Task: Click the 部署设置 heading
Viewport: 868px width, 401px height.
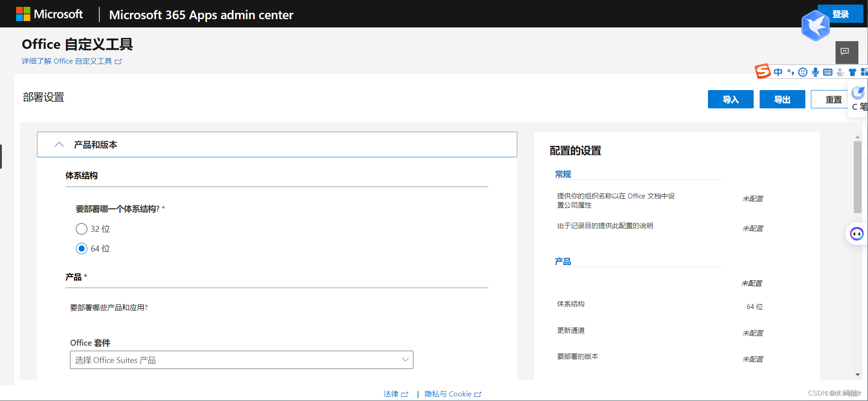Action: point(43,97)
